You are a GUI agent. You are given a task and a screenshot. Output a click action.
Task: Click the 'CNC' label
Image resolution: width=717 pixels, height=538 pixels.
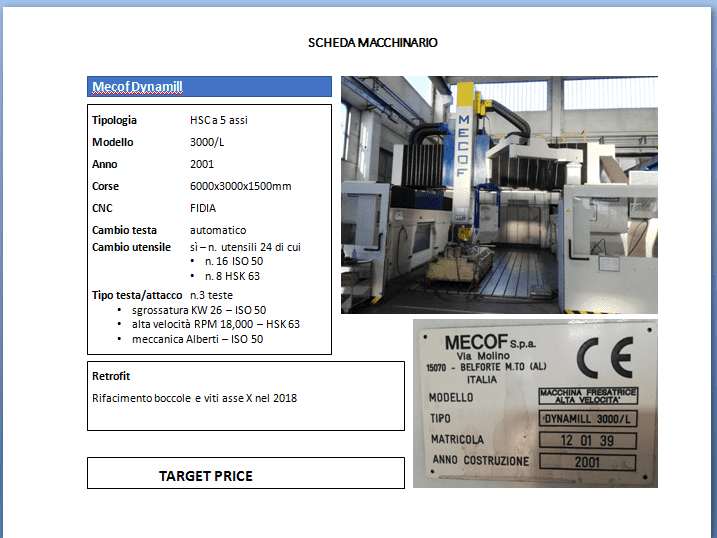102,208
